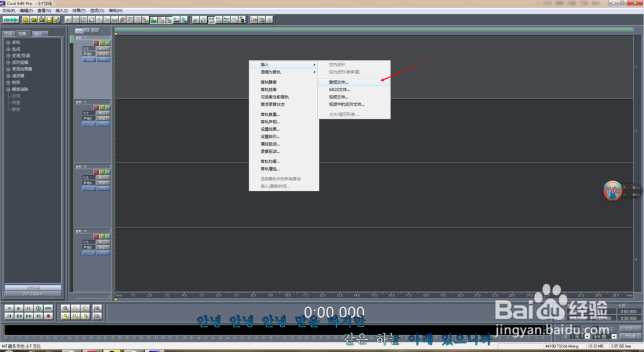The image size is (644, 352).
Task: Click the Open file folder icon
Action: point(33,20)
